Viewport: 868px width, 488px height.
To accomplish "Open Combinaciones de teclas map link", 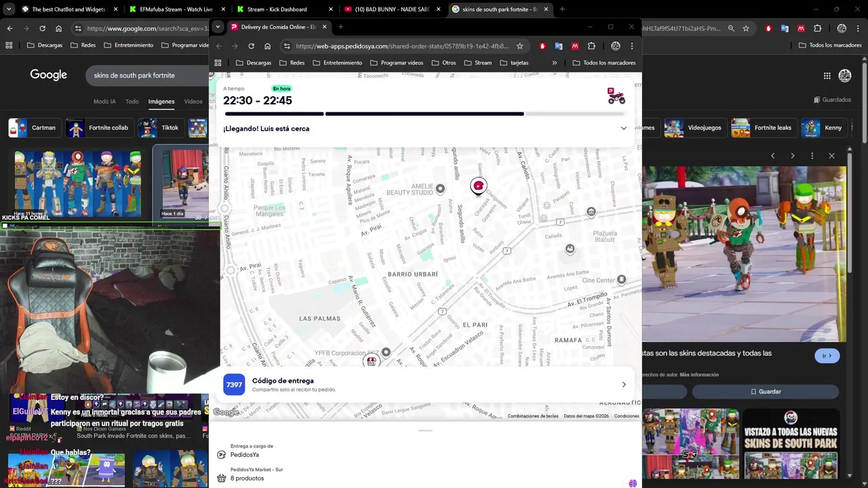I will click(533, 416).
